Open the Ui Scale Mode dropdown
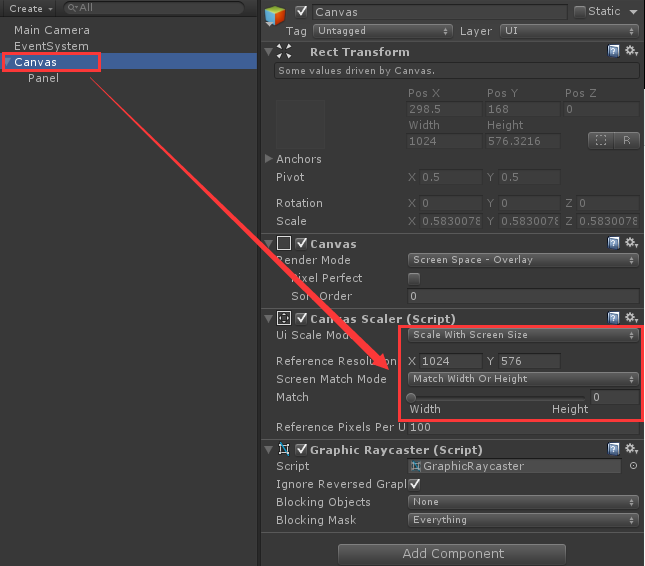645x566 pixels. (x=523, y=335)
